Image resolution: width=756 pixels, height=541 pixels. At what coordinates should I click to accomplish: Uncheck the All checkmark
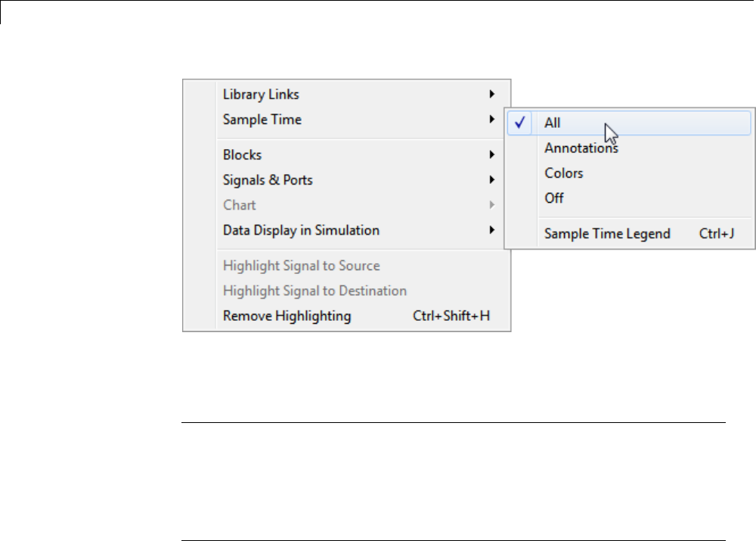(x=519, y=123)
